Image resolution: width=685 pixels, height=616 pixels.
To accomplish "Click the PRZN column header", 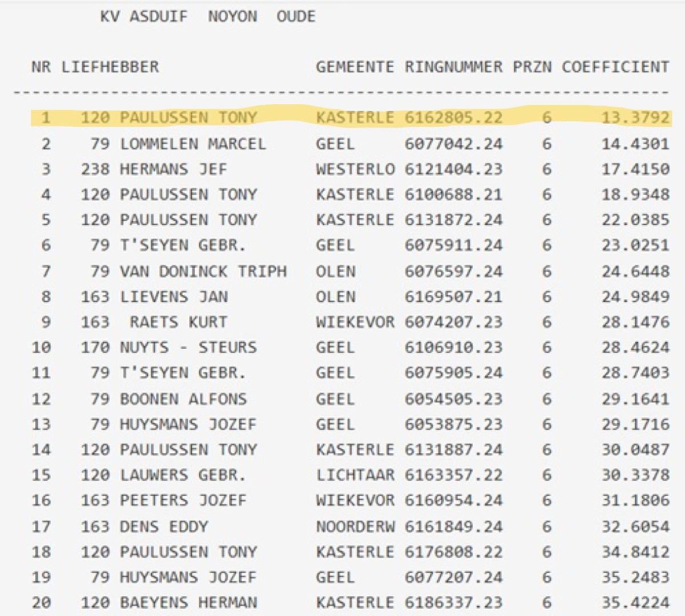I will pyautogui.click(x=532, y=67).
